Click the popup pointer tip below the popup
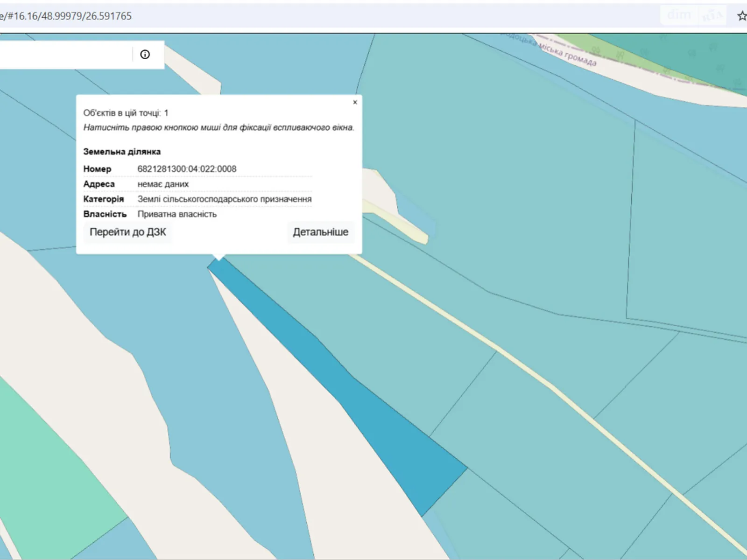The image size is (747, 560). click(x=218, y=257)
